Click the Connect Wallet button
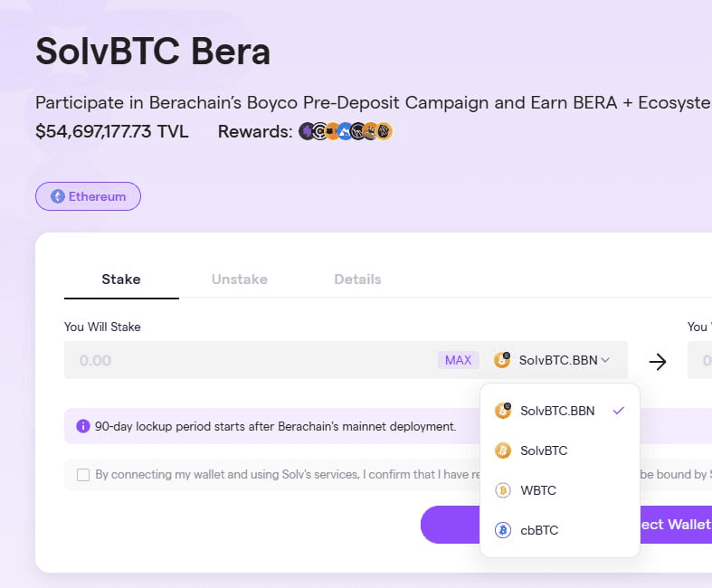 click(x=676, y=525)
